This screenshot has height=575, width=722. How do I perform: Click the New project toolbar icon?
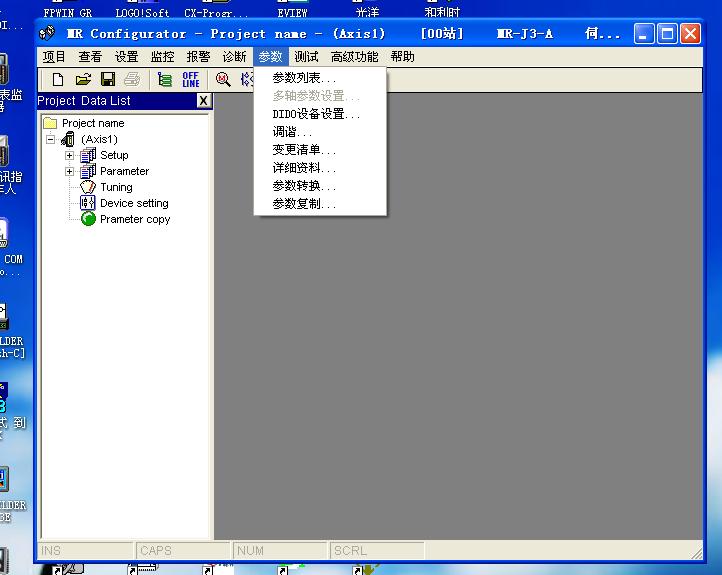pyautogui.click(x=58, y=80)
